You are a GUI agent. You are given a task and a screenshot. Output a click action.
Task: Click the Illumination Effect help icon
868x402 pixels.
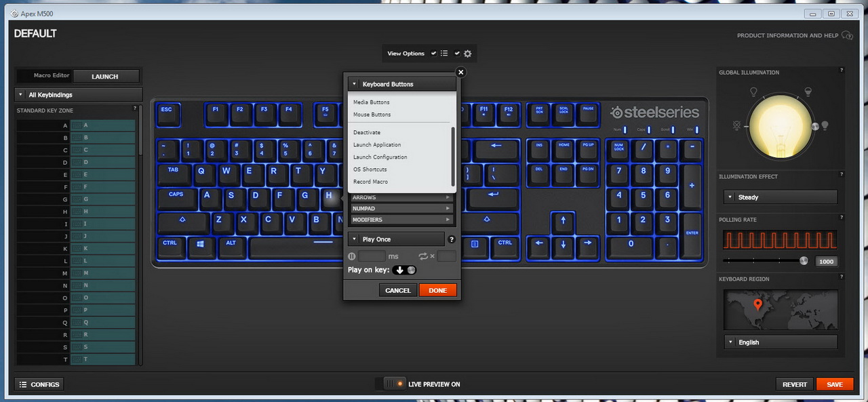pyautogui.click(x=842, y=175)
